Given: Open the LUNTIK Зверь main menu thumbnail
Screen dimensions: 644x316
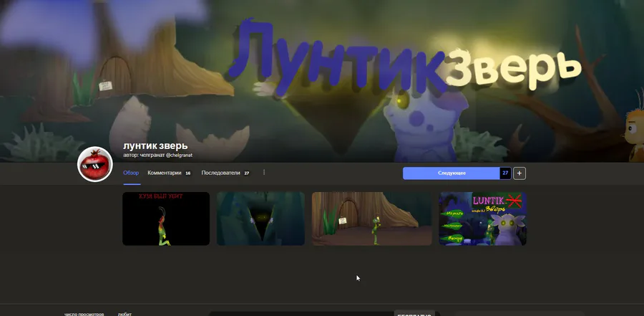Looking at the screenshot, I should (482, 219).
